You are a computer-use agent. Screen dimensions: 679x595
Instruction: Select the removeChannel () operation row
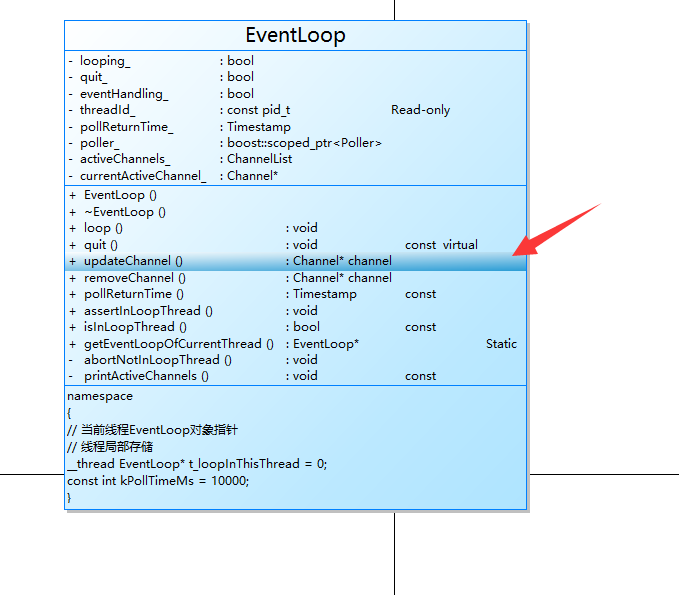point(295,278)
